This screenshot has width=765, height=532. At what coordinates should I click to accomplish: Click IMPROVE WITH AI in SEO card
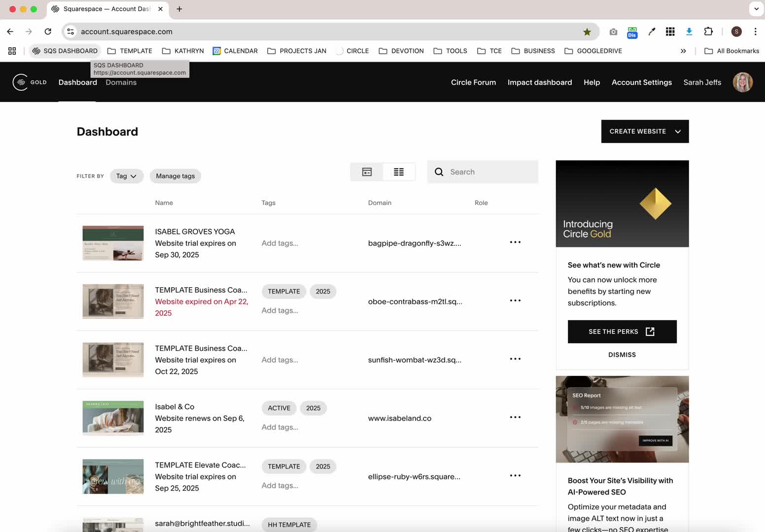pyautogui.click(x=656, y=440)
